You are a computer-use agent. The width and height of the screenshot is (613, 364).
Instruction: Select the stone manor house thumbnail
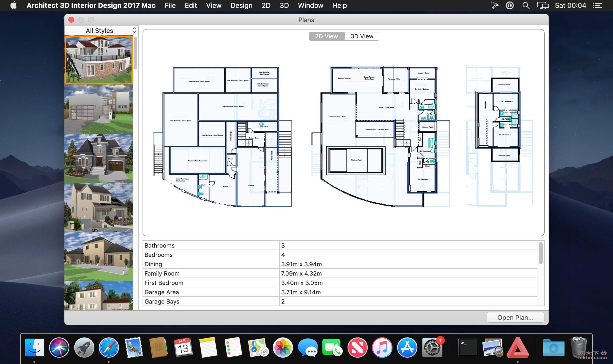[99, 158]
